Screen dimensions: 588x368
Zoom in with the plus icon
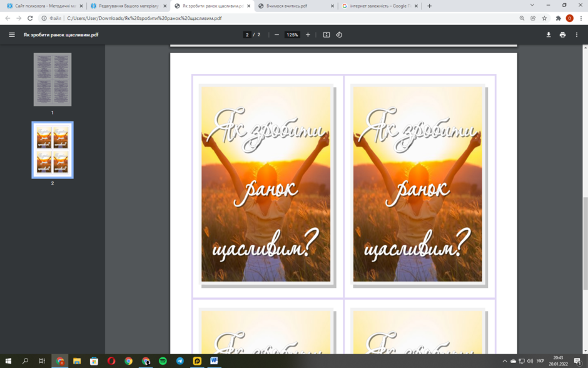(308, 35)
